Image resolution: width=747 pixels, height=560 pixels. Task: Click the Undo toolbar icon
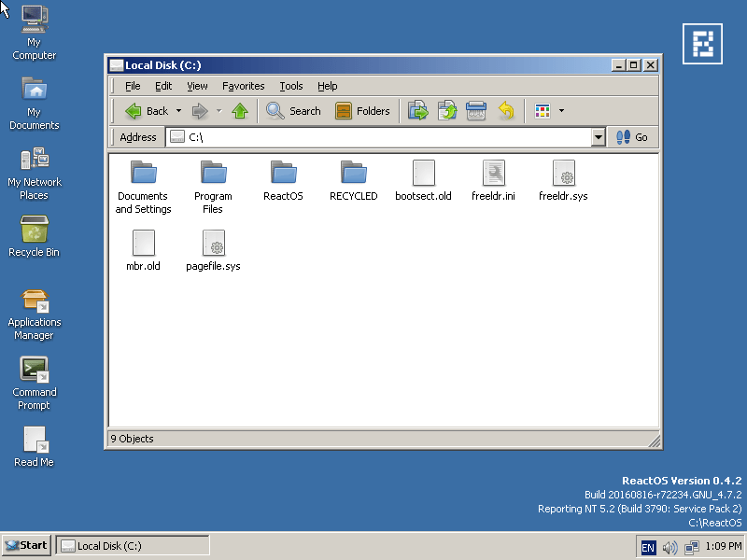click(505, 110)
